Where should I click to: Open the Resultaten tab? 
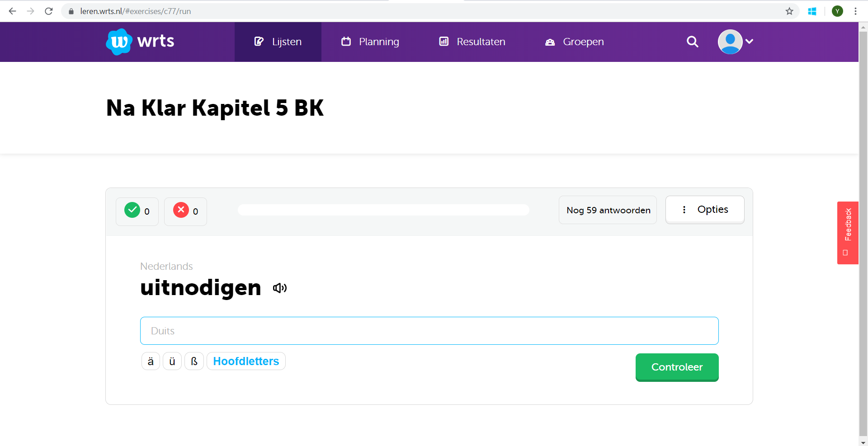472,42
